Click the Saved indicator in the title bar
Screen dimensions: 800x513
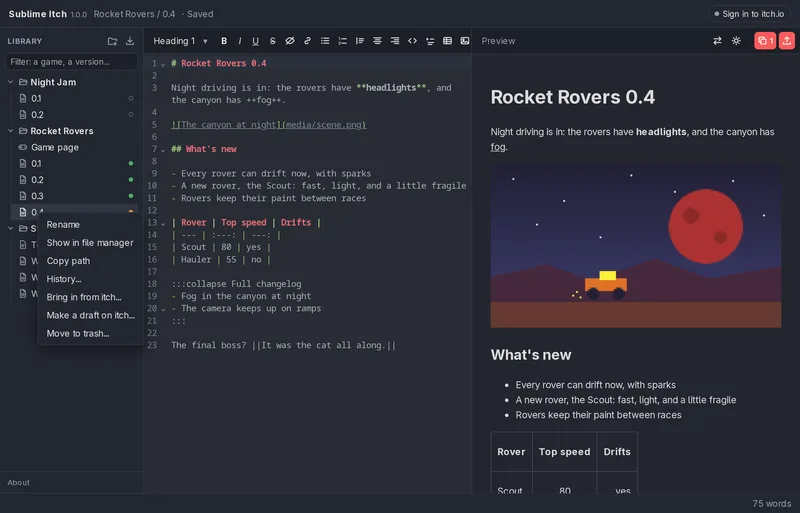197,14
